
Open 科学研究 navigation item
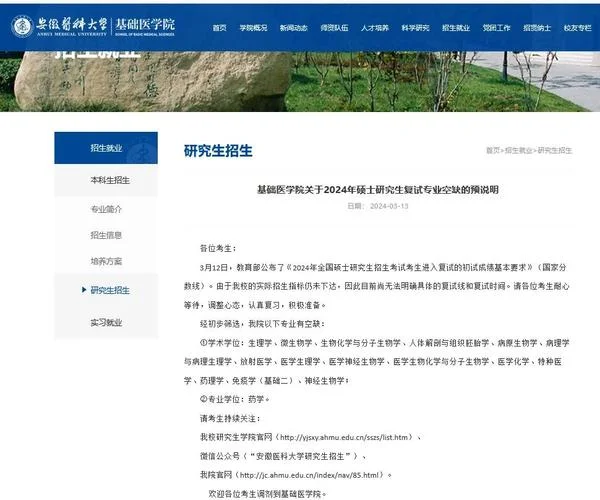click(x=415, y=28)
